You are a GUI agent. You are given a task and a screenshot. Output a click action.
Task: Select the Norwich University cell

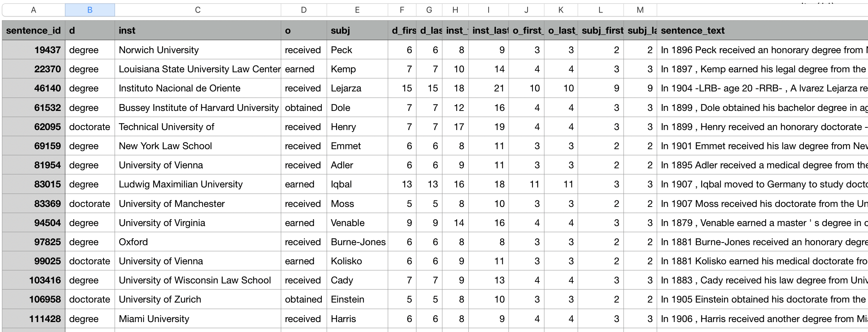198,50
